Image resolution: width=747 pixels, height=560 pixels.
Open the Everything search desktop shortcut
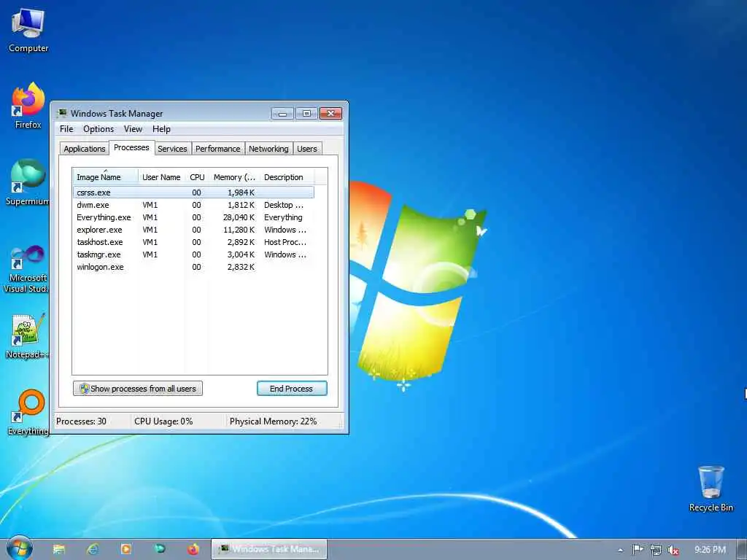click(x=28, y=413)
